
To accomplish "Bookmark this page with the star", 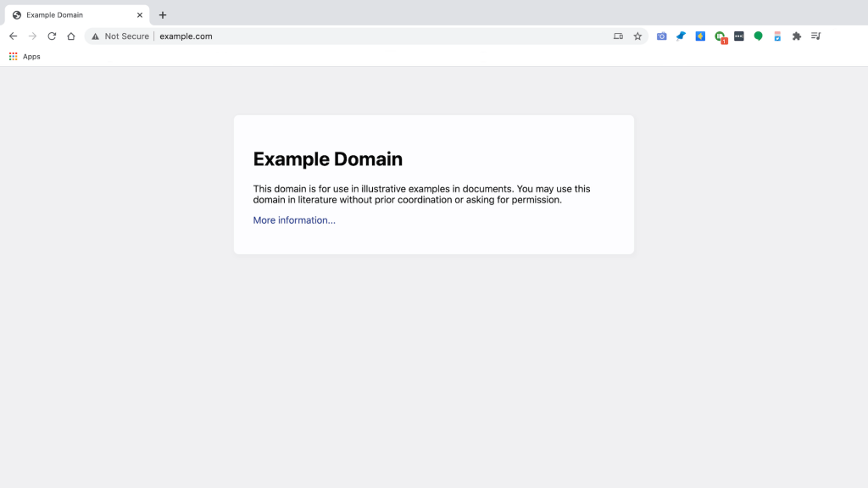I will point(637,36).
